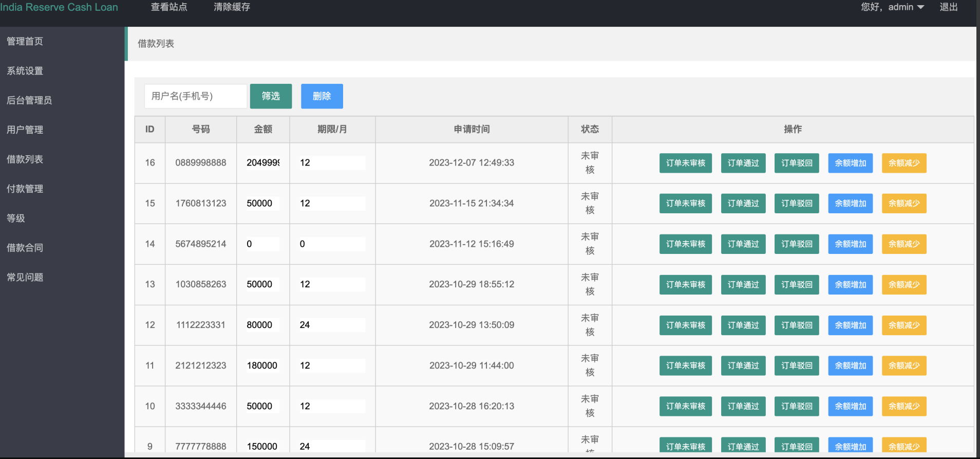980x459 pixels.
Task: Edit term field for ID 13
Action: pos(332,284)
